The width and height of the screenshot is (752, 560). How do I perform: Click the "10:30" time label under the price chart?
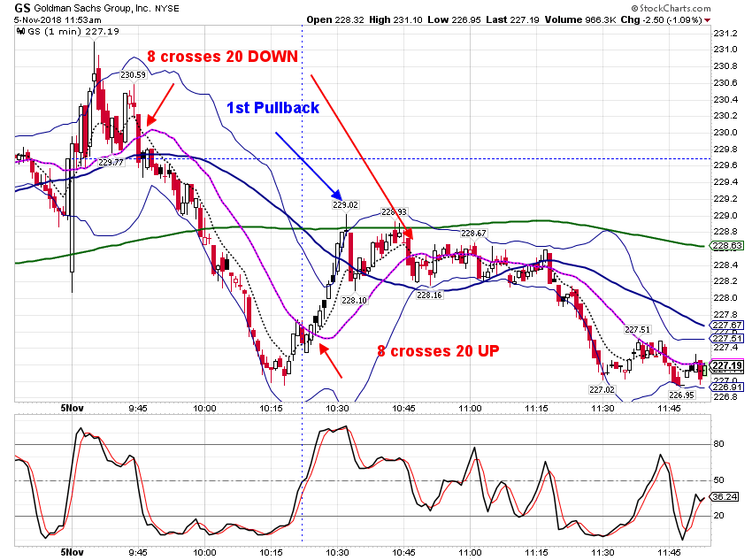pyautogui.click(x=337, y=409)
